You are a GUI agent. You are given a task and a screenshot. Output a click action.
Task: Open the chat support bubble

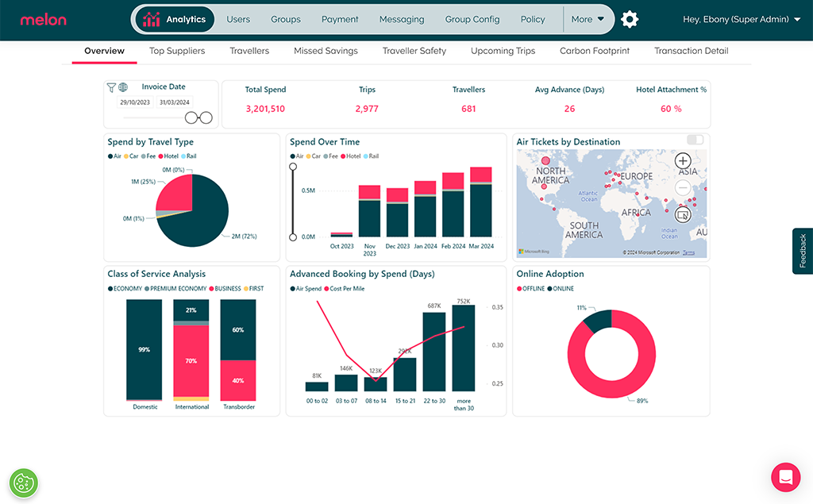785,477
